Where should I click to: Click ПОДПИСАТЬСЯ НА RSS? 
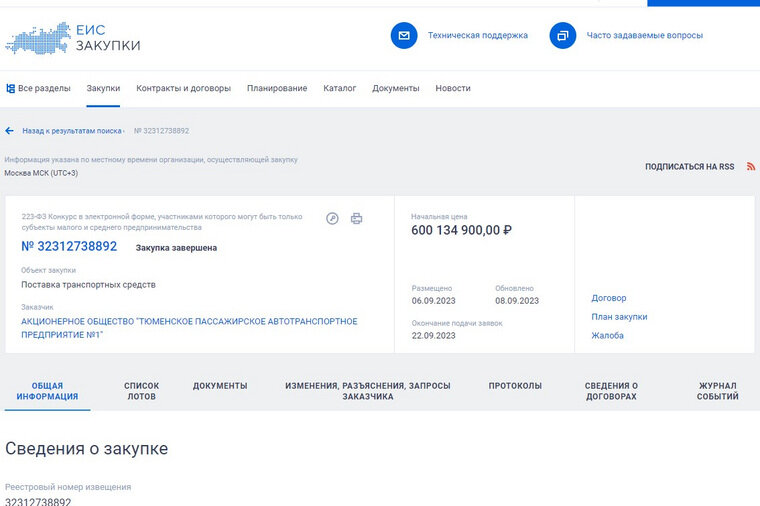[689, 166]
